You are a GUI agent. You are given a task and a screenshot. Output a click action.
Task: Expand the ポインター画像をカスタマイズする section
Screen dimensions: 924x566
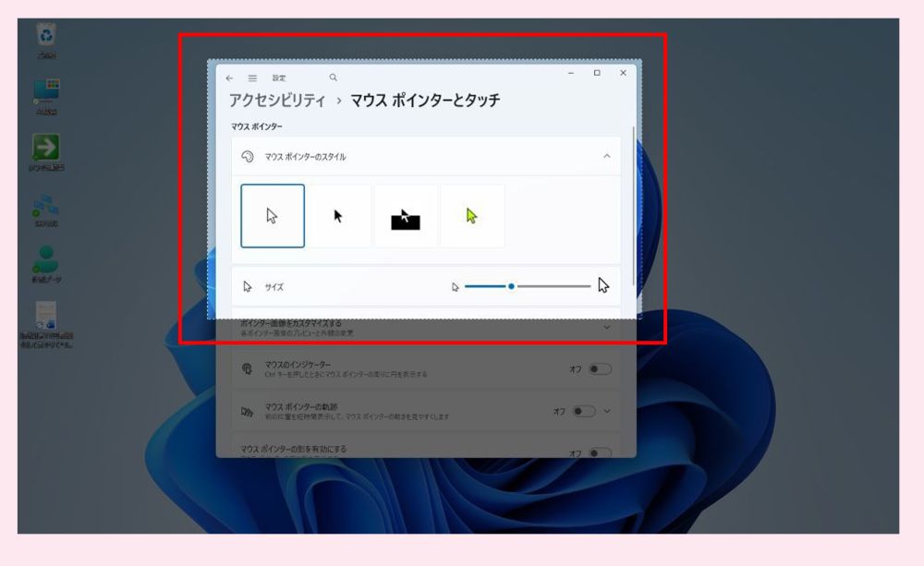tap(607, 327)
